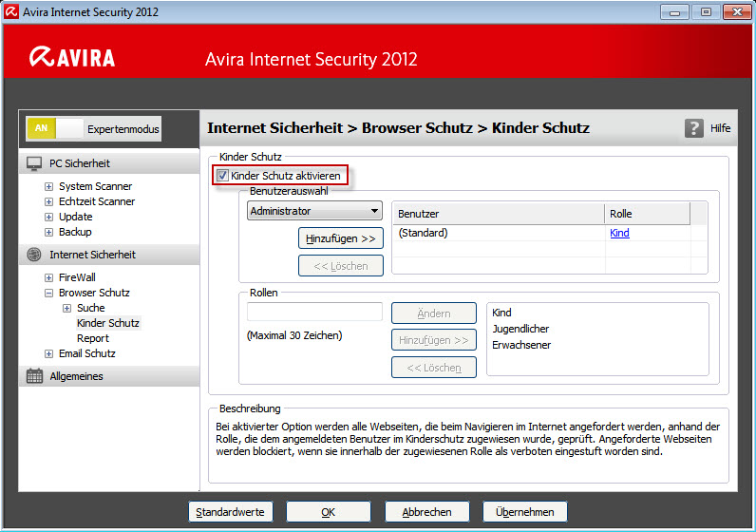Expand the Suche tree node
The width and height of the screenshot is (756, 532).
pos(67,308)
